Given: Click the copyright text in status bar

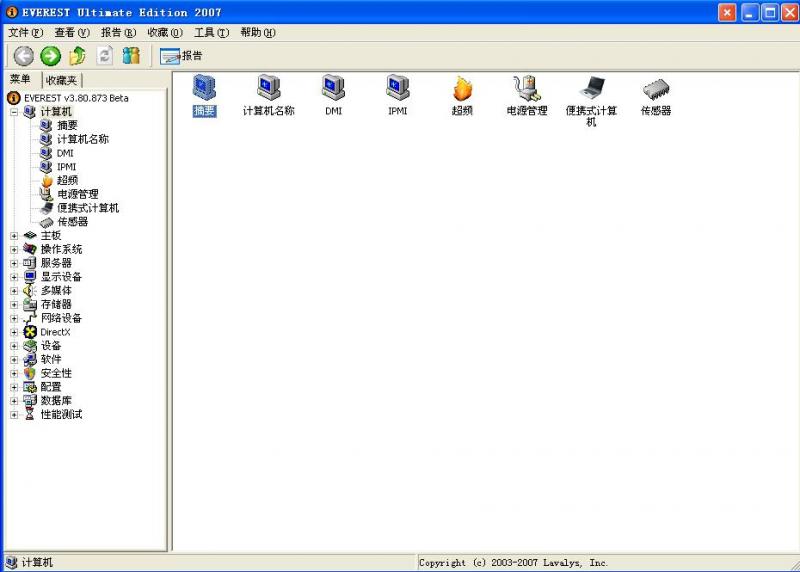Looking at the screenshot, I should [x=513, y=563].
